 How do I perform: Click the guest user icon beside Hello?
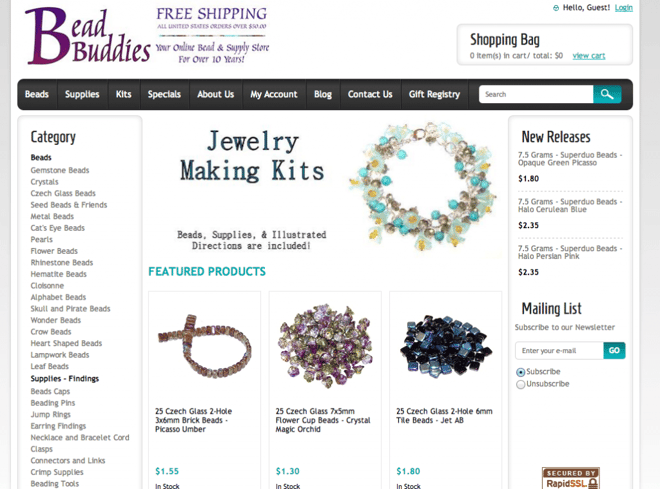pos(556,8)
